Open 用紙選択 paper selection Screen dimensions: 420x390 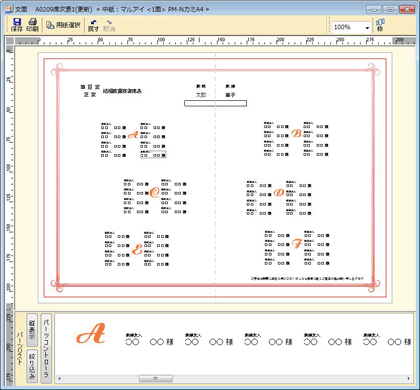click(x=63, y=25)
